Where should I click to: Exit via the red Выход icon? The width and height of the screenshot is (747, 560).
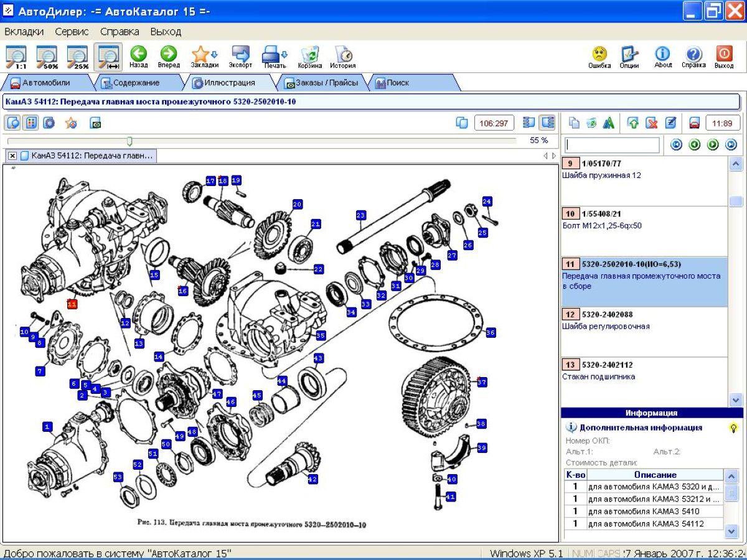click(x=724, y=57)
